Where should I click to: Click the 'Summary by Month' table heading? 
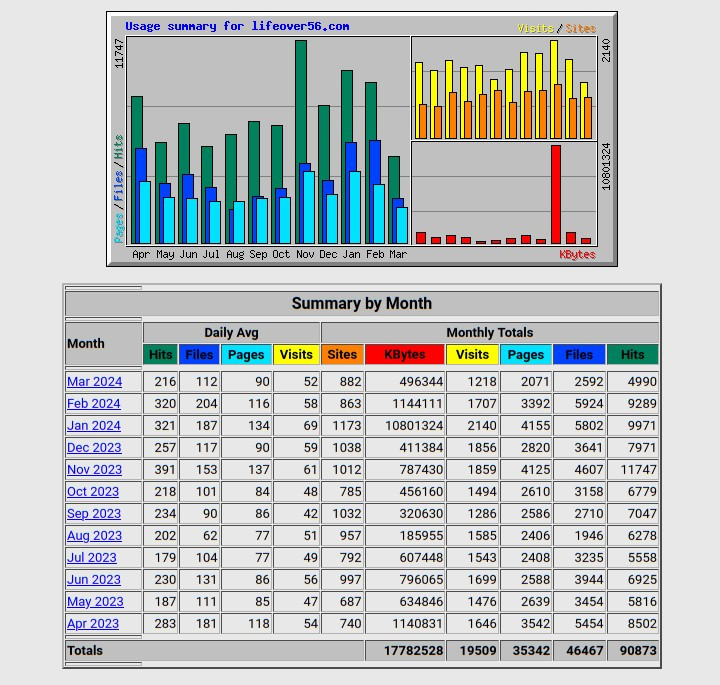pos(361,304)
